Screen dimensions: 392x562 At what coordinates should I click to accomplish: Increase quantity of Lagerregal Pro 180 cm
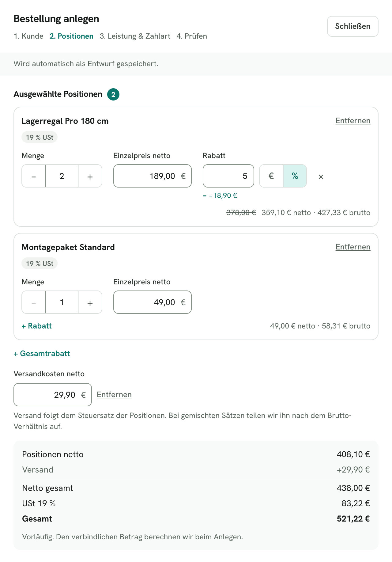(90, 176)
